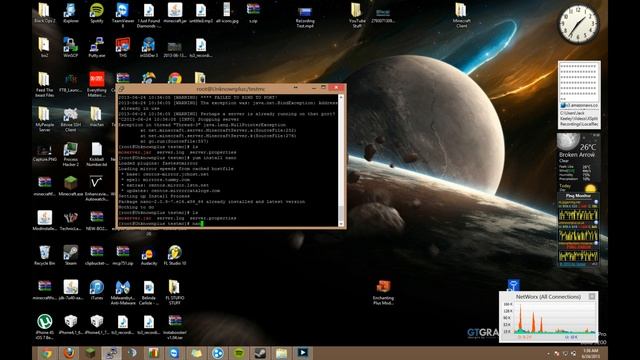Open the Process Hacker 2 shortcut
Image resolution: width=640 pixels, height=360 pixels.
pyautogui.click(x=71, y=153)
